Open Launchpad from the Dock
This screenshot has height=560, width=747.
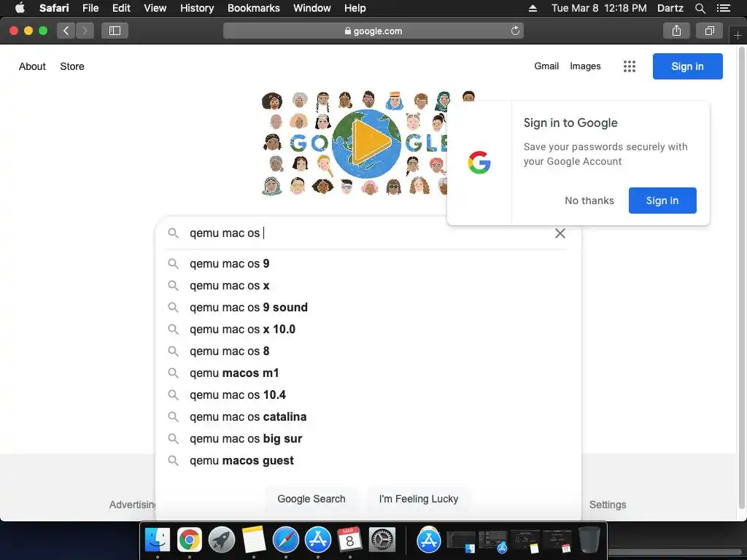[222, 540]
